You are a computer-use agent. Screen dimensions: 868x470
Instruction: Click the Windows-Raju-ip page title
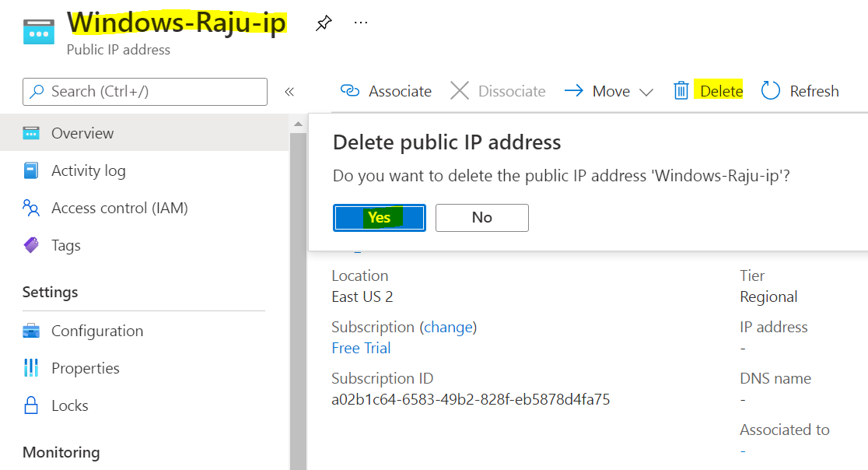coord(177,23)
